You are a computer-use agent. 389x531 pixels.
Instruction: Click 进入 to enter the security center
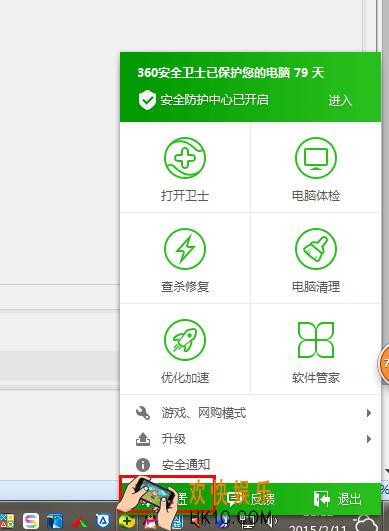click(340, 100)
